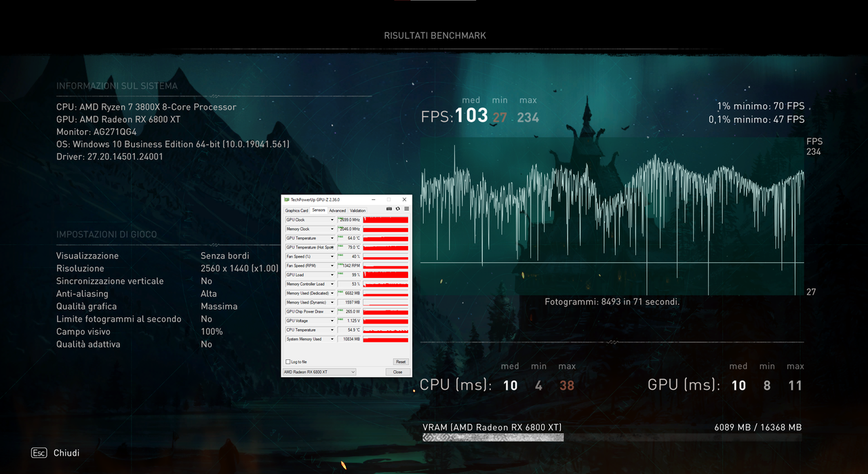Open the AMD Radeon RX 6800 XT device selector

pos(319,372)
